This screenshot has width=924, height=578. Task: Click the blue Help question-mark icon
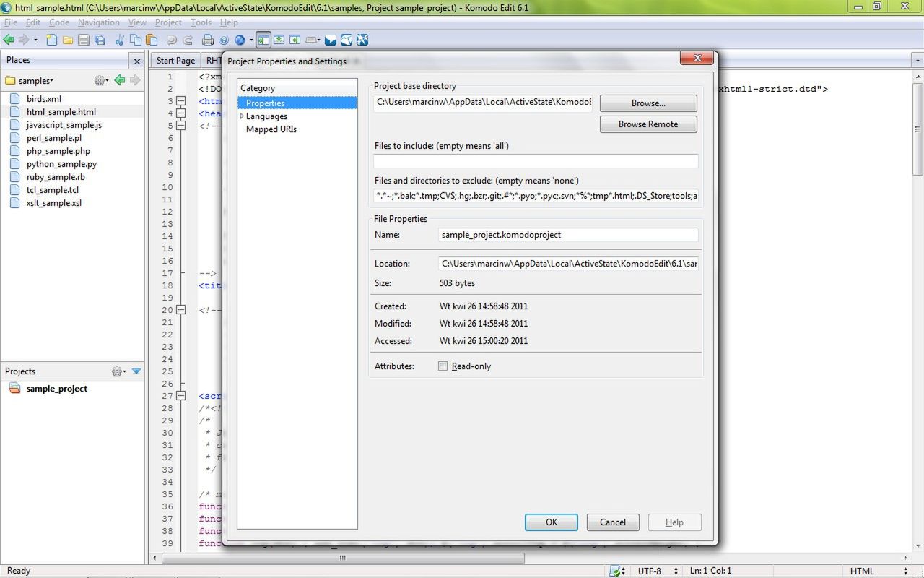tap(224, 40)
